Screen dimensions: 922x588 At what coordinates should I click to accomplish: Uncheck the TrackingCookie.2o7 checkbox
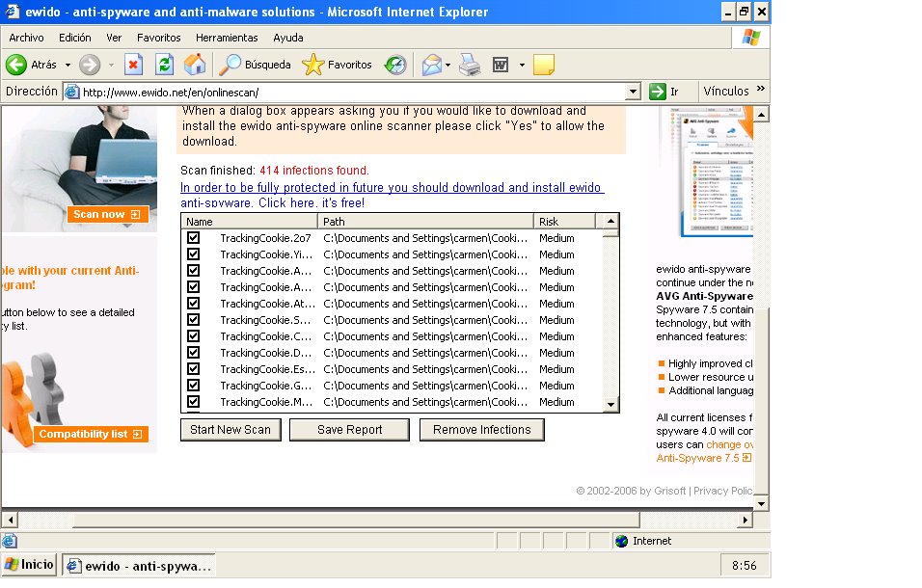pos(194,238)
